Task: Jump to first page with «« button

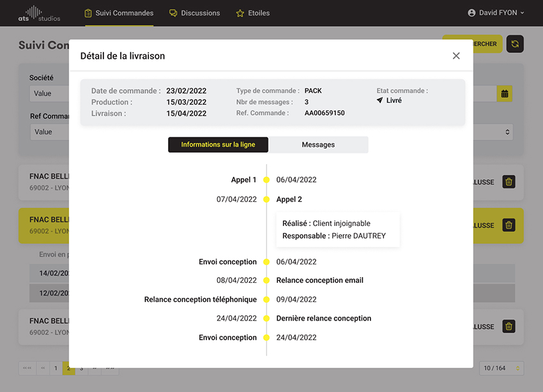Action: pyautogui.click(x=27, y=368)
